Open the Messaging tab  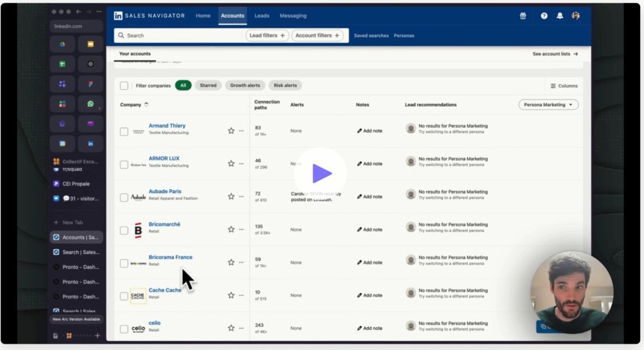click(293, 16)
